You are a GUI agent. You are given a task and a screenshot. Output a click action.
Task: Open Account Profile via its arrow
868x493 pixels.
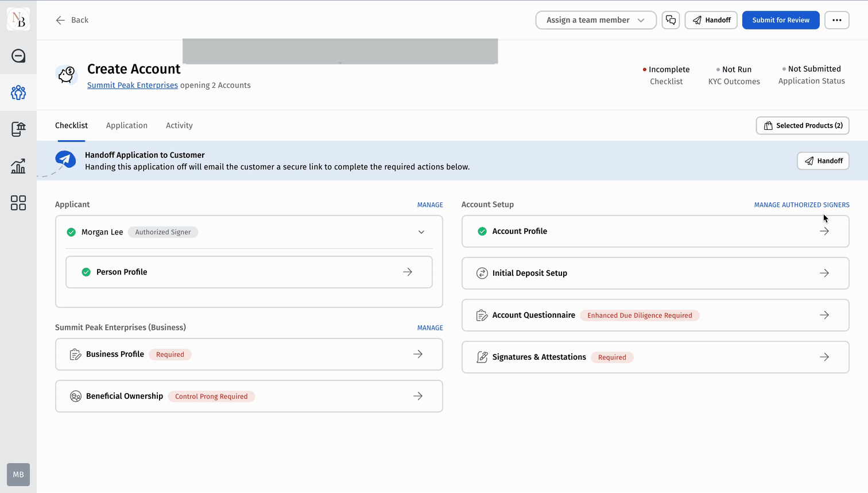(824, 232)
